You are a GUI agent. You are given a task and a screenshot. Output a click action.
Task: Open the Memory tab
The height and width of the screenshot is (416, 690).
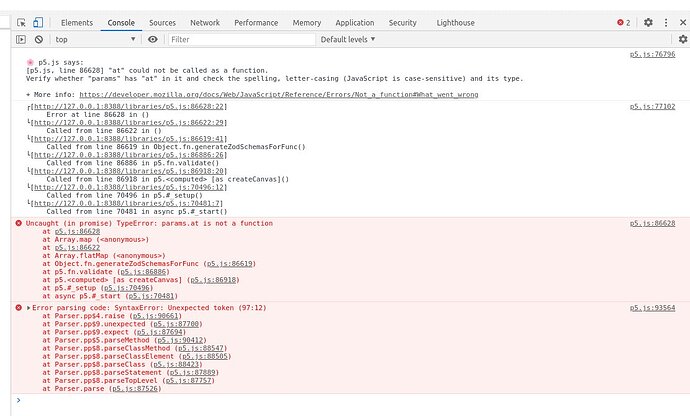pos(307,22)
